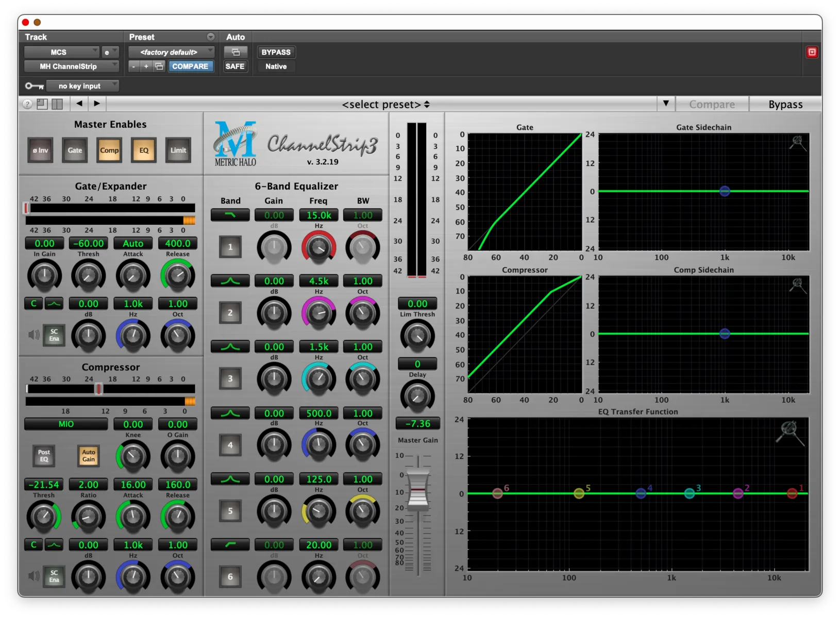Toggle compressor Auto Gain button

point(89,456)
